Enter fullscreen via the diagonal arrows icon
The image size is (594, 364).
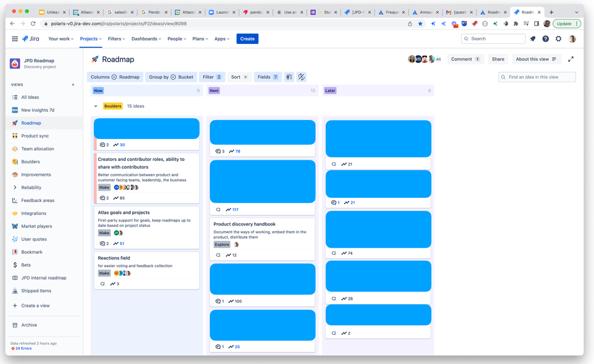[x=571, y=59]
